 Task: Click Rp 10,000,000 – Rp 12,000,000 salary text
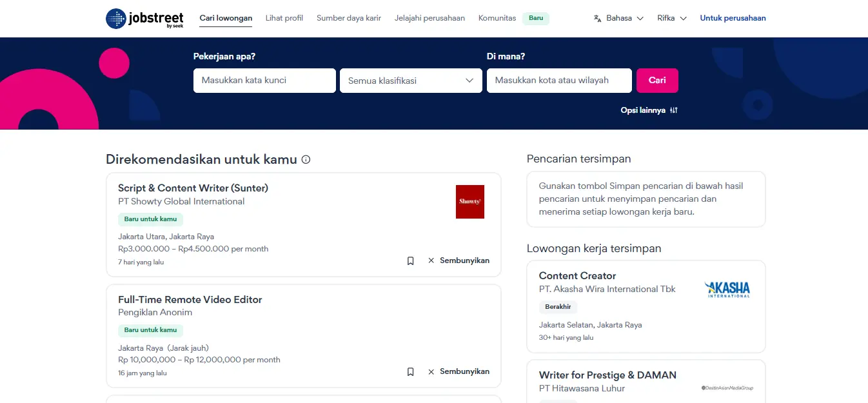coord(199,360)
